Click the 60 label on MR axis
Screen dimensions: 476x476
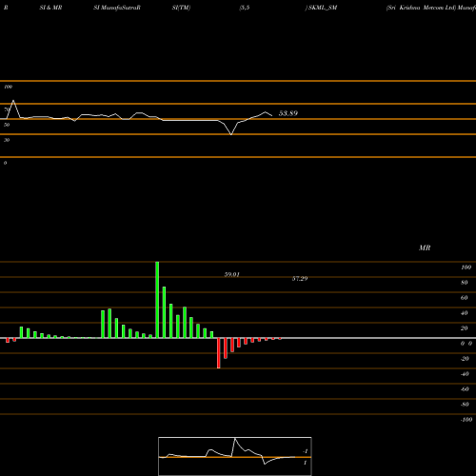[x=465, y=298]
